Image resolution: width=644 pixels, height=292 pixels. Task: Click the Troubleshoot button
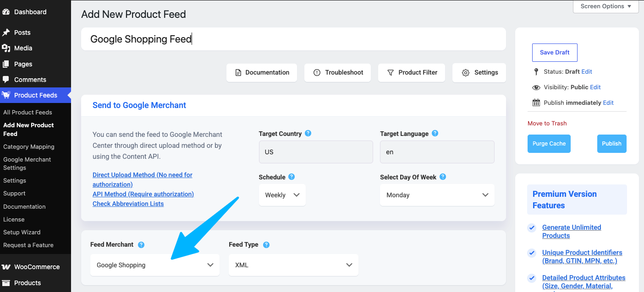(x=337, y=73)
